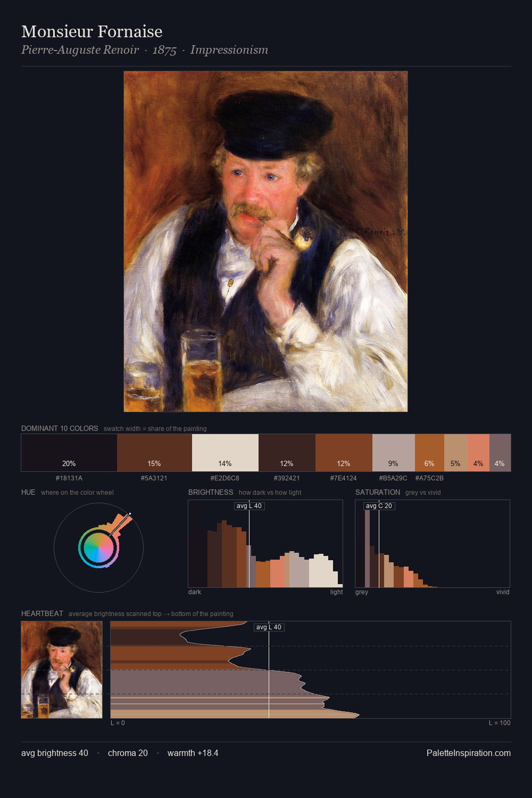Click the 'SATURATION' section heading
This screenshot has height=798, width=532.
pyautogui.click(x=378, y=492)
